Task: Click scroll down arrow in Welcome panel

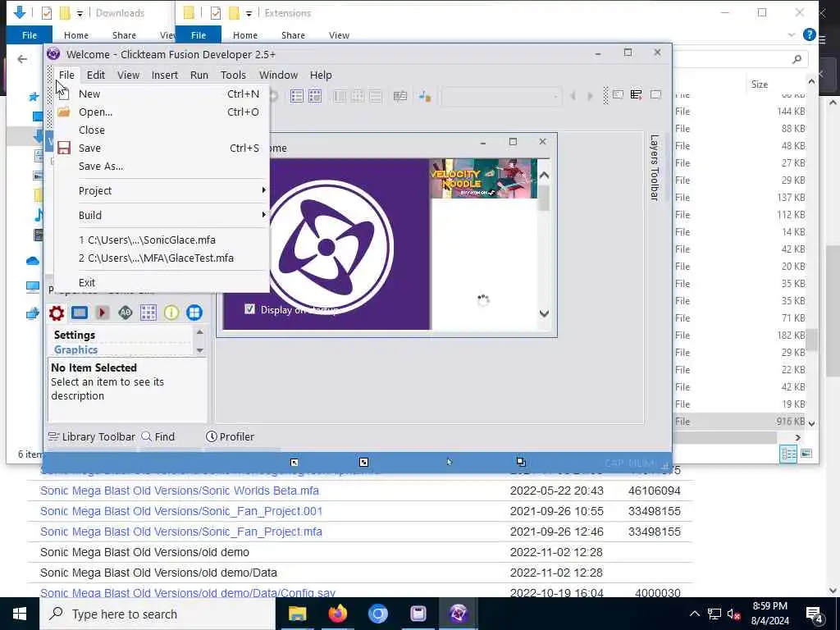Action: [x=544, y=313]
